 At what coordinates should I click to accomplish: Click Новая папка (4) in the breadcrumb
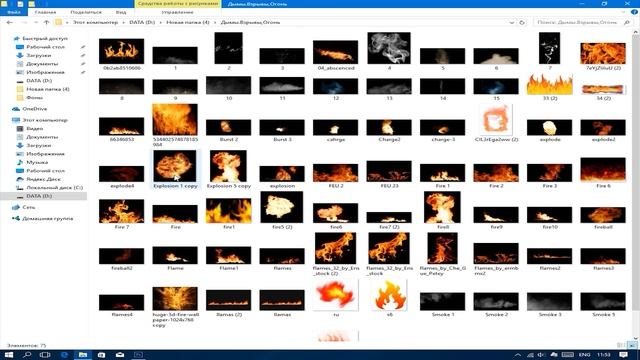[x=188, y=22]
